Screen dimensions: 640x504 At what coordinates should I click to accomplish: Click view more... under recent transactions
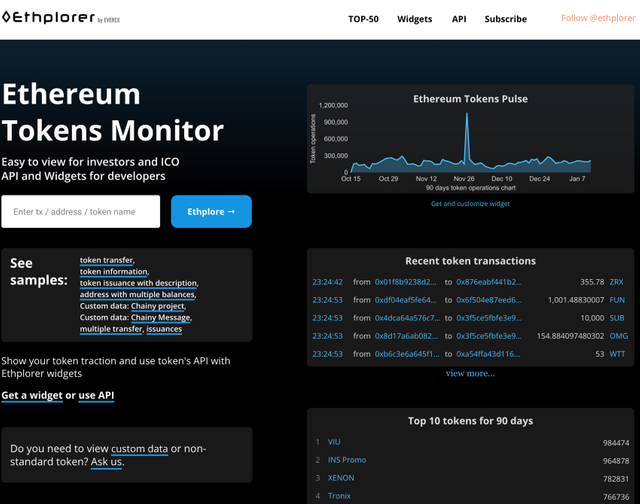(470, 373)
